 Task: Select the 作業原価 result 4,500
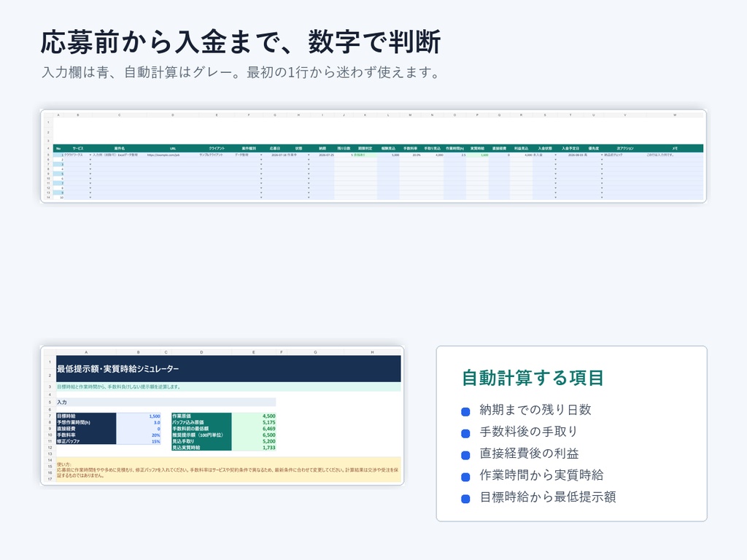254,416
